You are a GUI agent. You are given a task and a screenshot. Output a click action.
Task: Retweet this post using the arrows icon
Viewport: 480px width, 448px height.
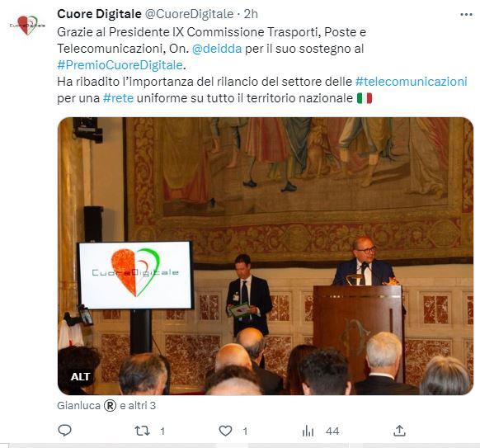[142, 431]
